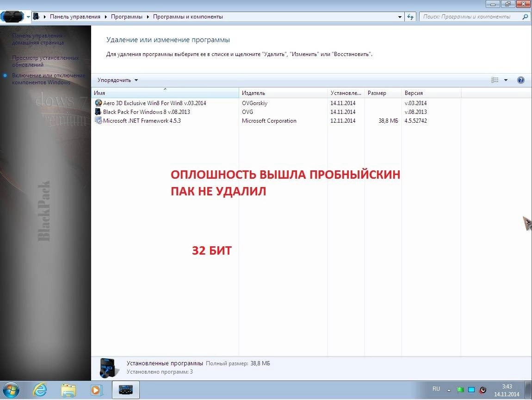
Task: Click the back/forward navigation button
Action: pyautogui.click(x=12, y=16)
